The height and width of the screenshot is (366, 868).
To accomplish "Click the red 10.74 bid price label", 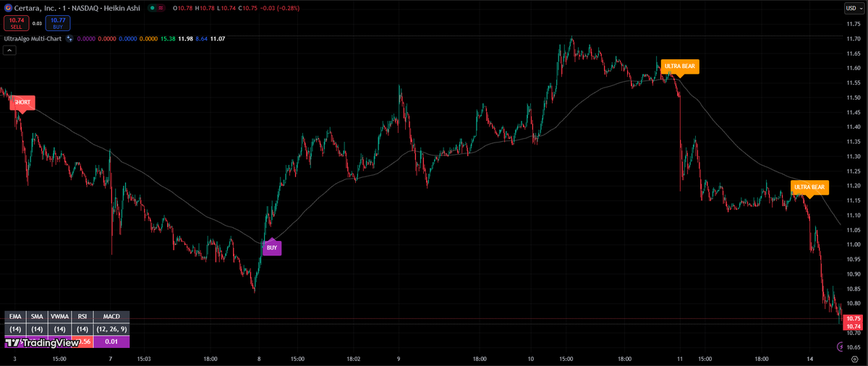I will point(854,327).
